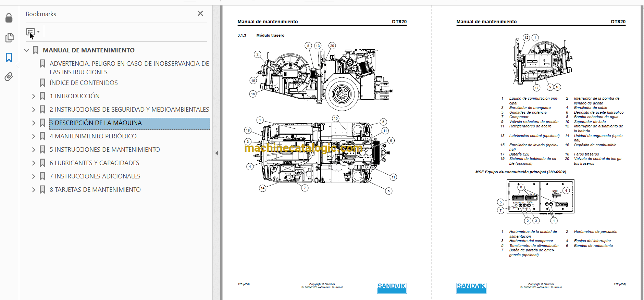Screen dimensions: 644x300
Task: Click the bookmark icon beside ADVERTENCIA, PELIGRO
Action: (x=42, y=64)
